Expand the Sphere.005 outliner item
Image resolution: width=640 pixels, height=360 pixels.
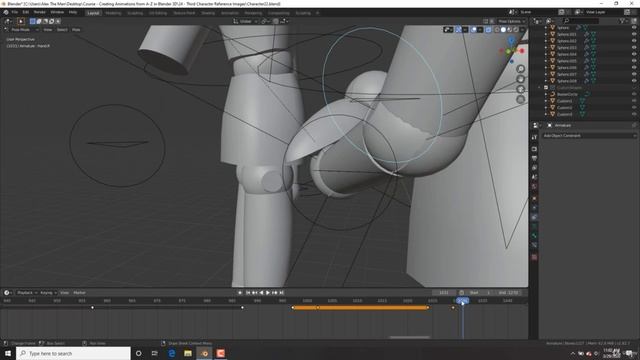(546, 61)
